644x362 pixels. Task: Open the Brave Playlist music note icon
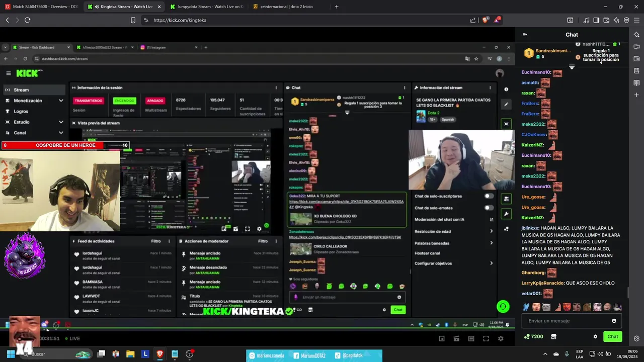[586, 20]
